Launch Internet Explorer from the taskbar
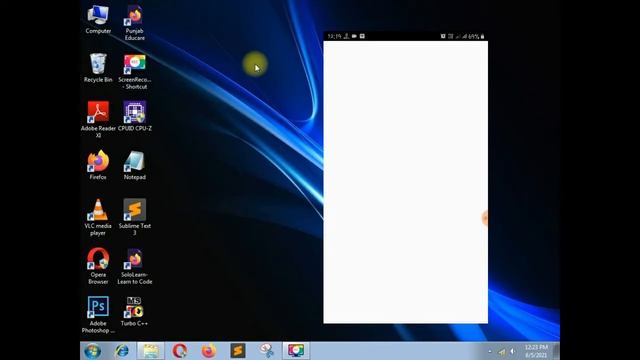 [122, 351]
